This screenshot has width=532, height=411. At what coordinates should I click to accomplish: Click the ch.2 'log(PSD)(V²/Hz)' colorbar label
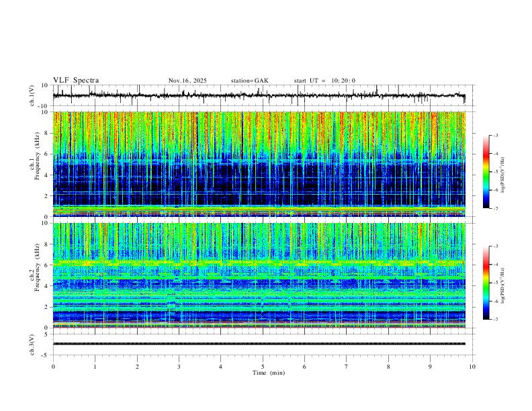502,286
